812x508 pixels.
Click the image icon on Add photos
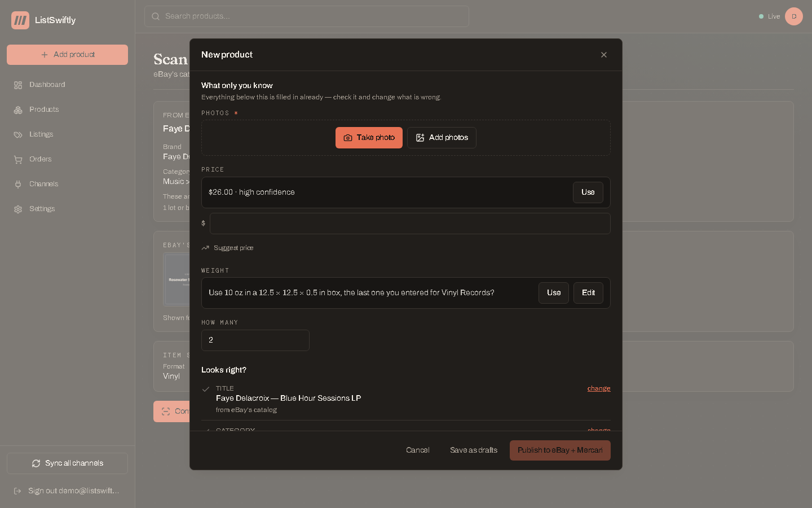420,138
